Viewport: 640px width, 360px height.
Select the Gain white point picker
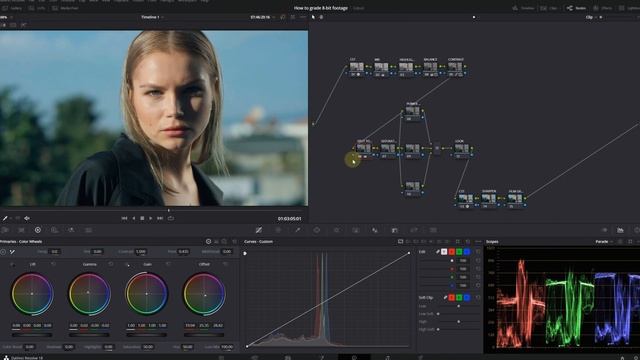[x=127, y=264]
